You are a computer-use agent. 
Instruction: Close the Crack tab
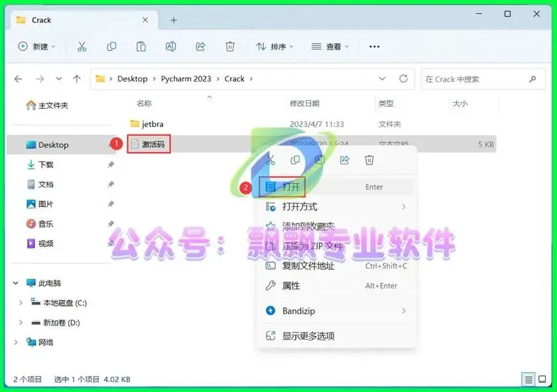coord(145,20)
